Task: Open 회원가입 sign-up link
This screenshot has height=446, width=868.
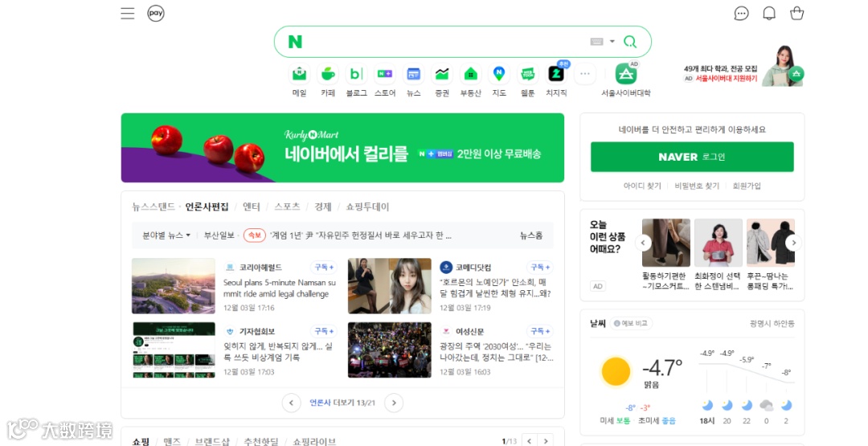Action: click(x=747, y=186)
